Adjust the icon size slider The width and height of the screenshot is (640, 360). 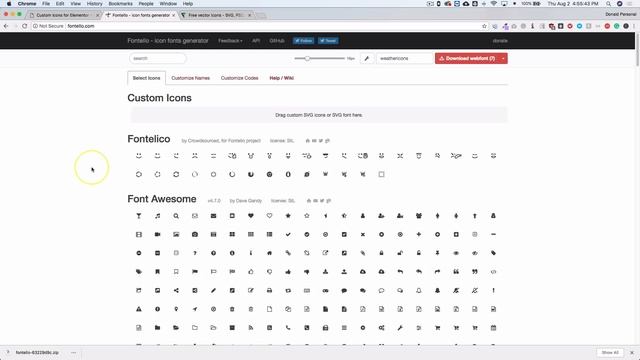[x=307, y=58]
